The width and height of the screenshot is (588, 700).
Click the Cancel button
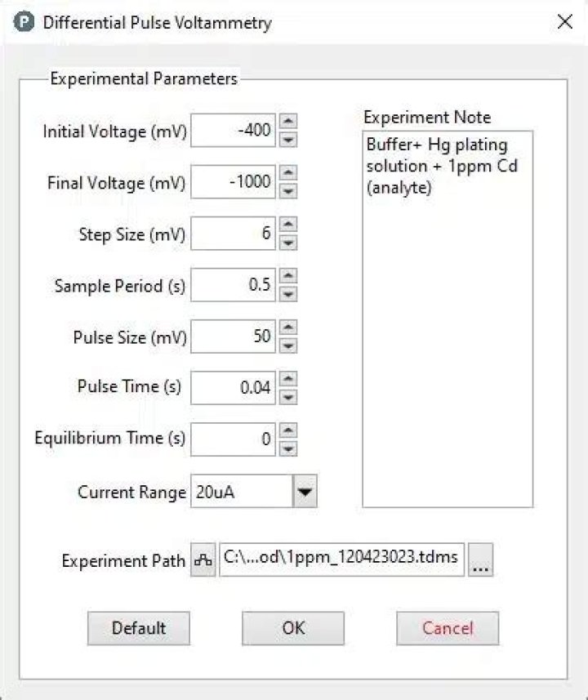[448, 628]
